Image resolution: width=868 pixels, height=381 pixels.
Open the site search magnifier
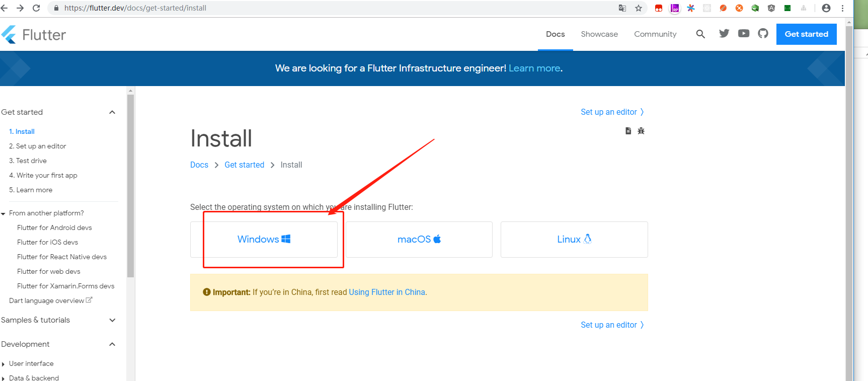tap(700, 34)
